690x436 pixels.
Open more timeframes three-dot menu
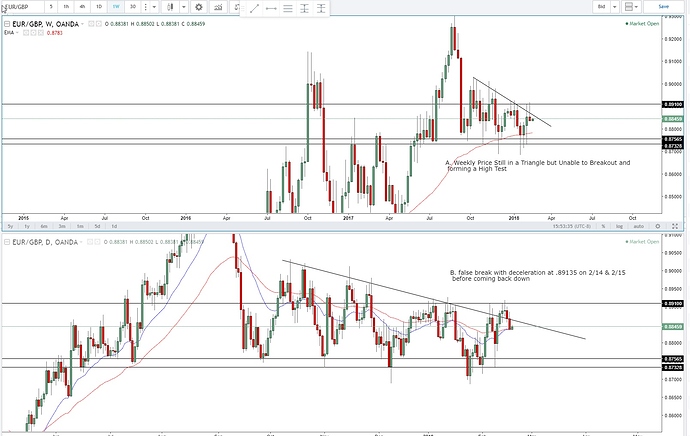click(x=146, y=7)
